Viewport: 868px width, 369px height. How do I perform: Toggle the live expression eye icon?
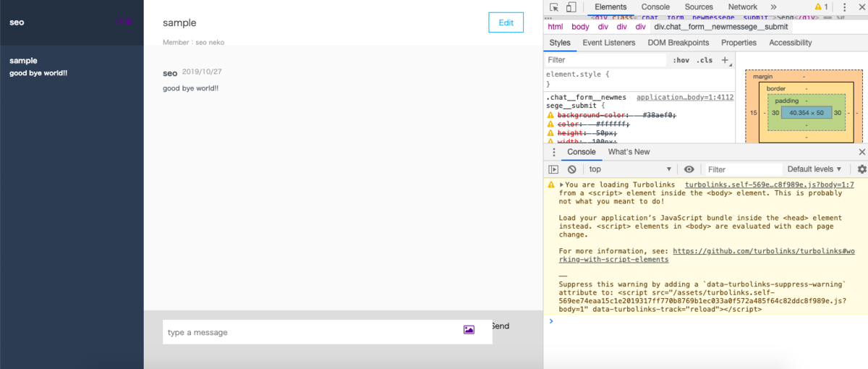pos(689,169)
